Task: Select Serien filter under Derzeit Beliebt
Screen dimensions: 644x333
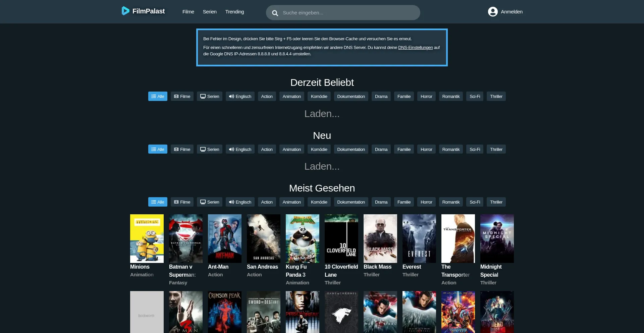Action: 210,96
